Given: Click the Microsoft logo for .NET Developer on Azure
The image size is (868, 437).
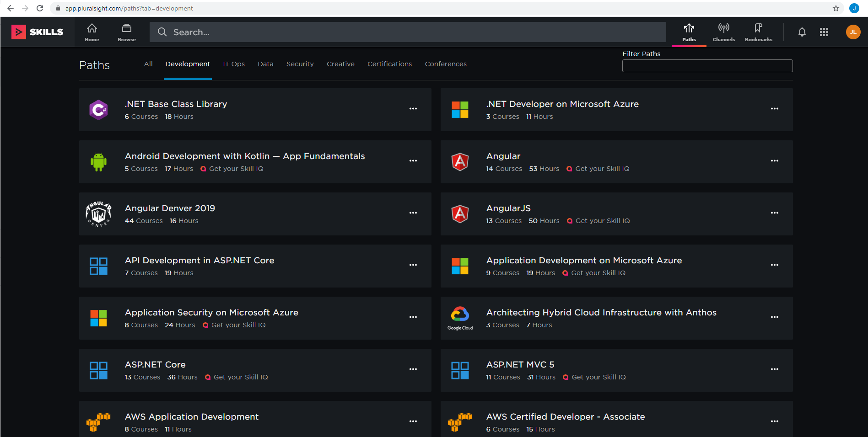Looking at the screenshot, I should [460, 110].
